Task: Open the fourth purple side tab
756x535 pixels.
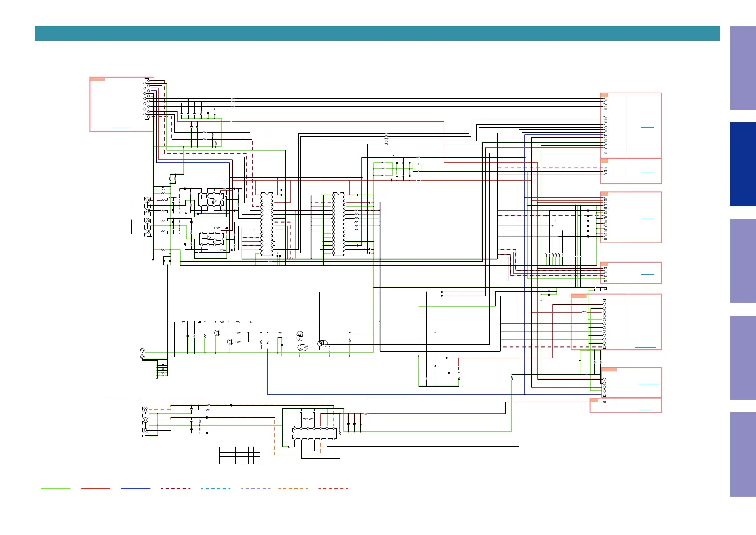Action: (743, 358)
